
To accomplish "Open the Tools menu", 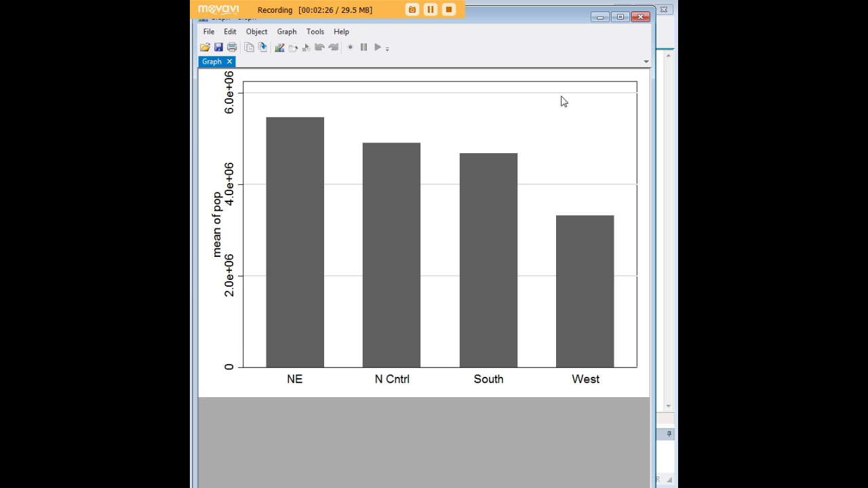I will tap(315, 32).
